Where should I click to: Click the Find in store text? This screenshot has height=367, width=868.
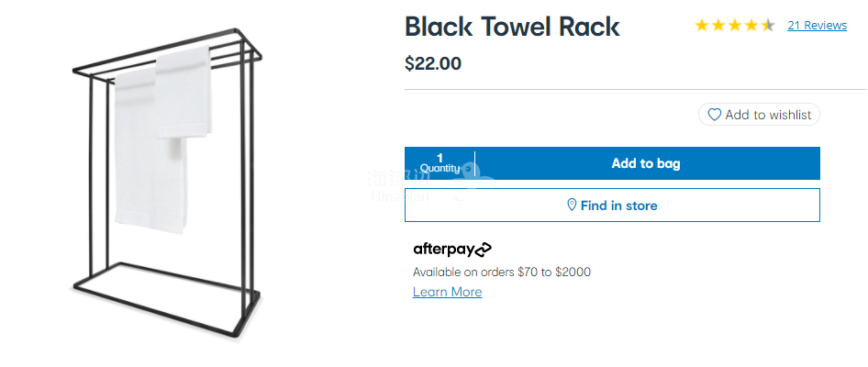click(618, 206)
